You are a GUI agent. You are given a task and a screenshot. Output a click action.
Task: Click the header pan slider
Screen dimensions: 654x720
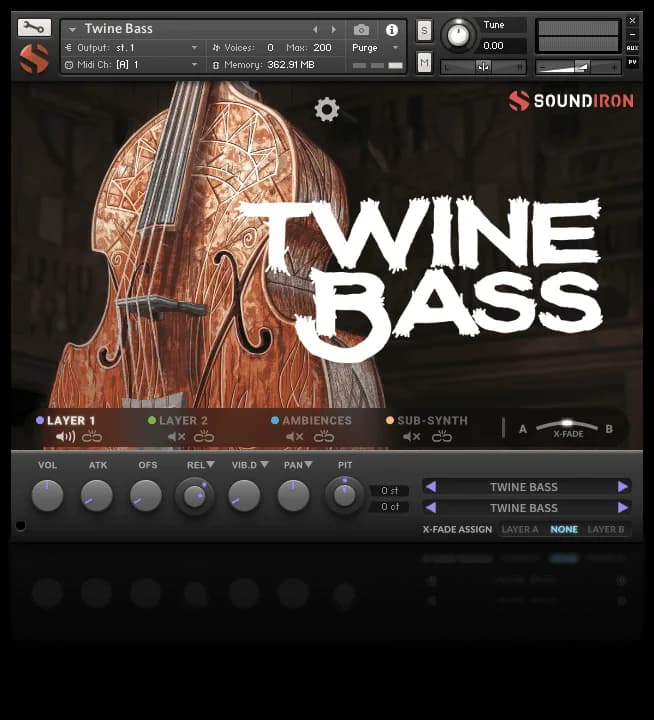(483, 67)
